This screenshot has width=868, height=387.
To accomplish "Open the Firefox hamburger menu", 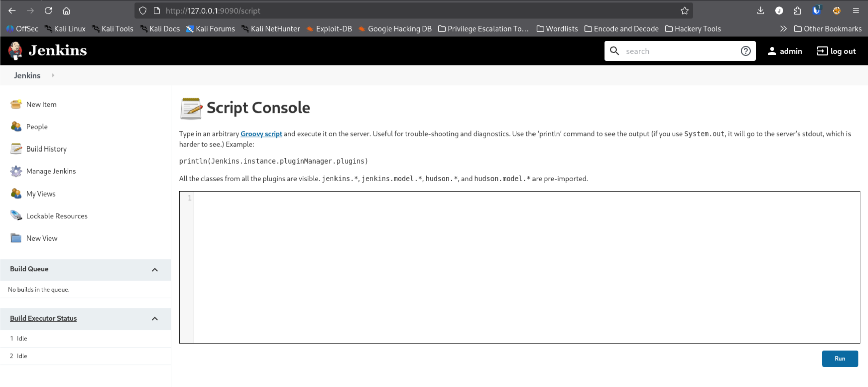I will point(856,11).
